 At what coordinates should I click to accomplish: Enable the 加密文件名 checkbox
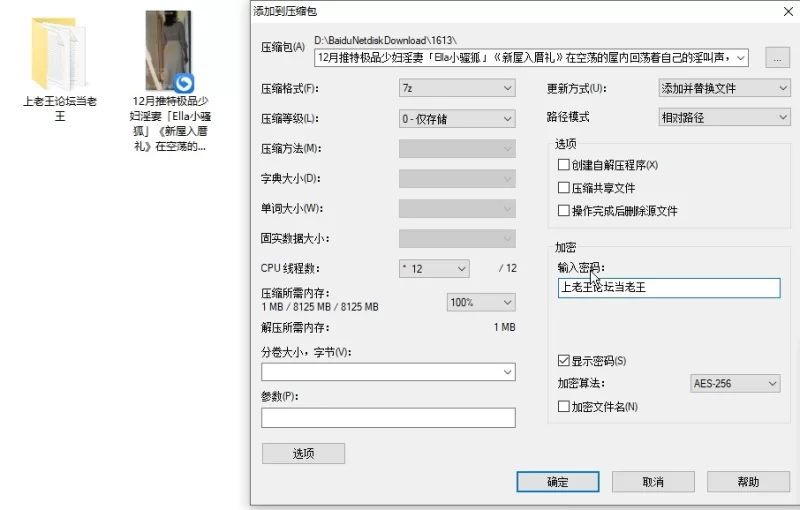[563, 406]
